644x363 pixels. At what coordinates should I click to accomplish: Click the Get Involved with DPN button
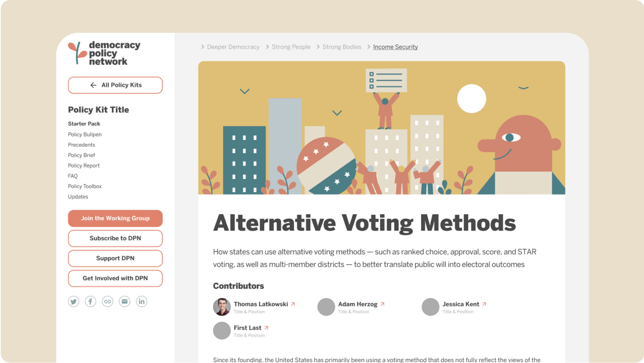tap(115, 278)
